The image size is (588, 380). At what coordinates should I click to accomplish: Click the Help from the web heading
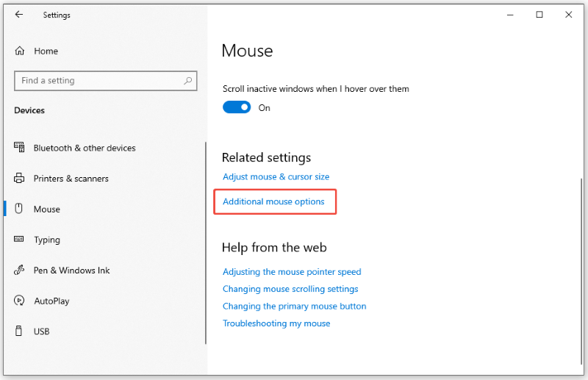point(274,248)
